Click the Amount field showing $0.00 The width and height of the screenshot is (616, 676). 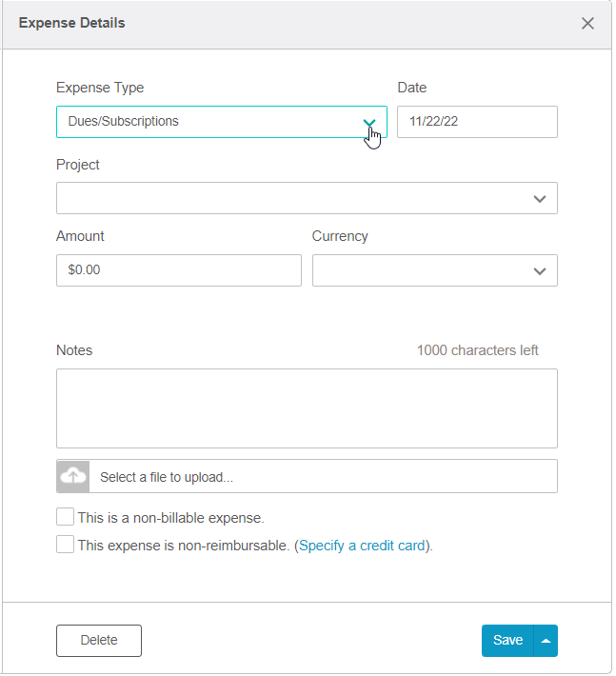pos(179,270)
